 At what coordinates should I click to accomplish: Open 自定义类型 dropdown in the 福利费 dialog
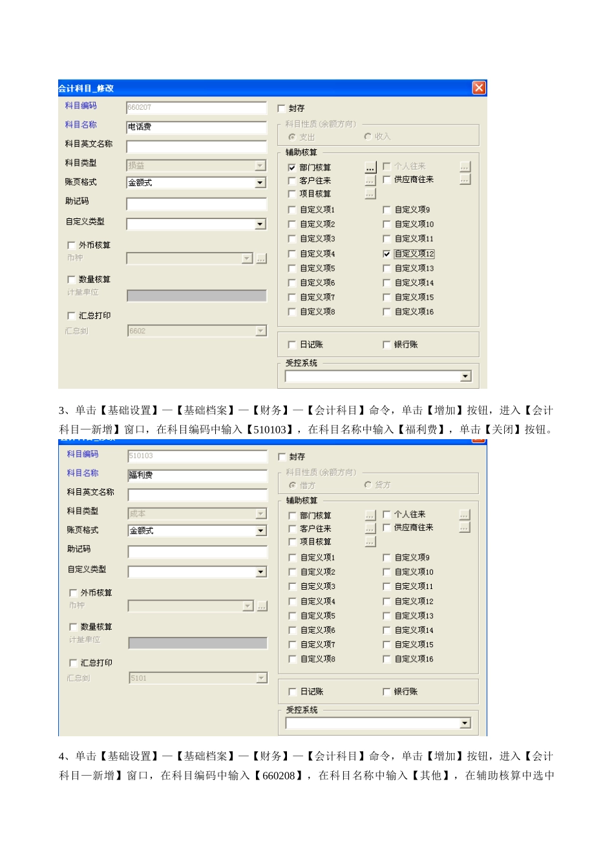(x=261, y=572)
